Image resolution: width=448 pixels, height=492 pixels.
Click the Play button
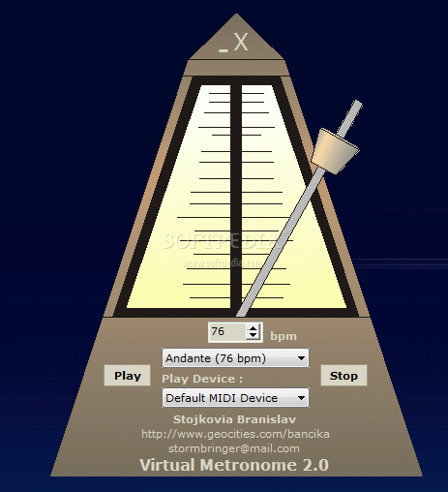pos(127,376)
